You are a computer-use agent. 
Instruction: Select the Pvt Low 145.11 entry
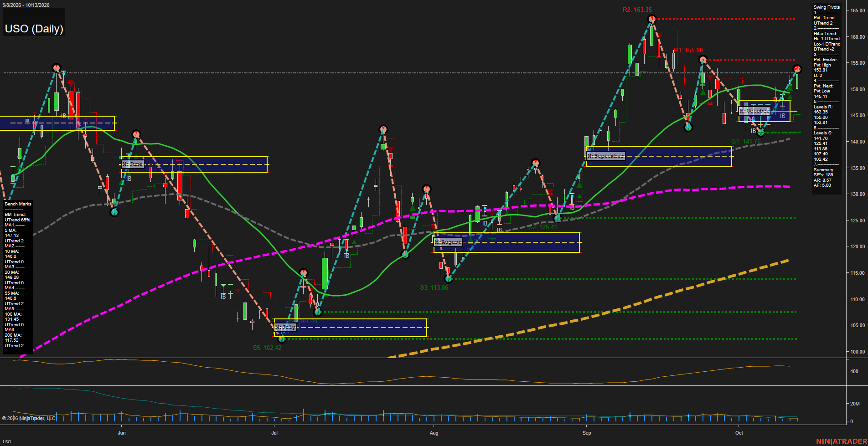822,94
